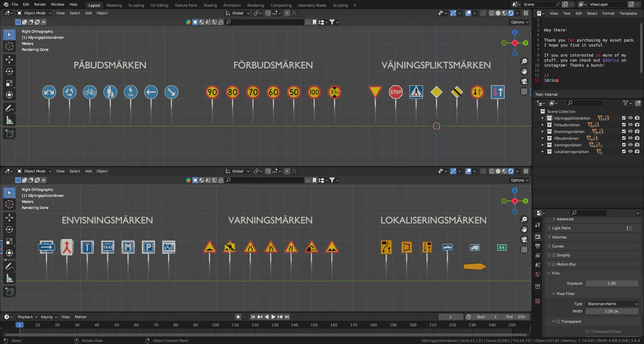Open the File menu
The width and height of the screenshot is (644, 344).
coord(14,4)
